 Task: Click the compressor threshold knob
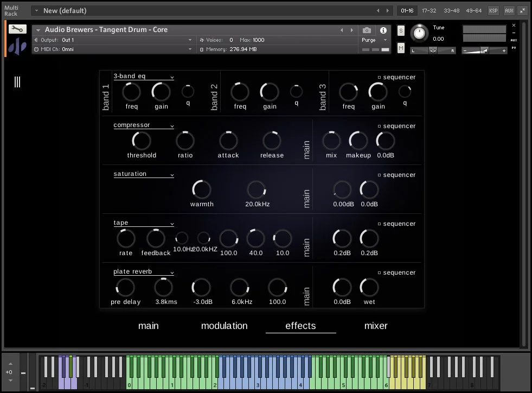(142, 141)
